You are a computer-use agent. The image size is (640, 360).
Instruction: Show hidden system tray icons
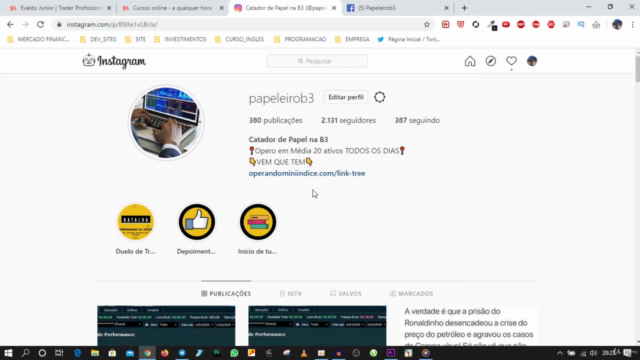(x=560, y=353)
